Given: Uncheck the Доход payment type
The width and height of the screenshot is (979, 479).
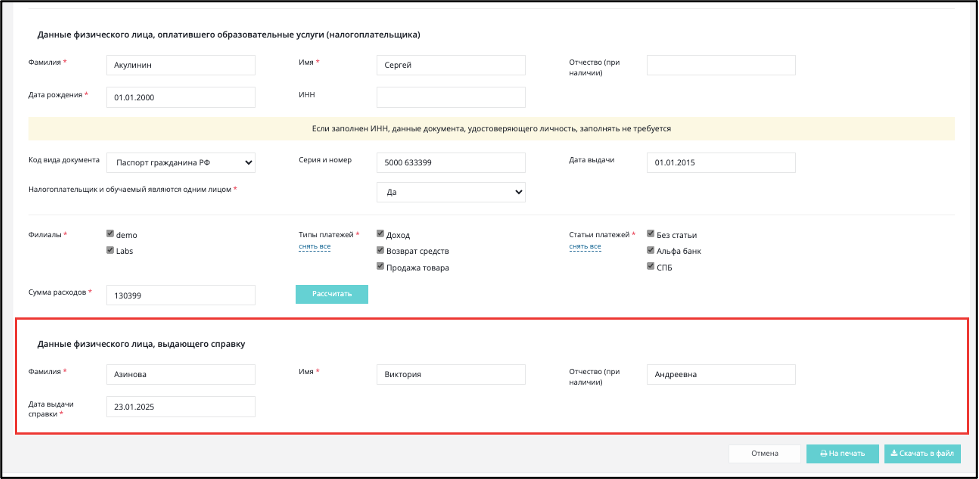Looking at the screenshot, I should click(x=380, y=234).
